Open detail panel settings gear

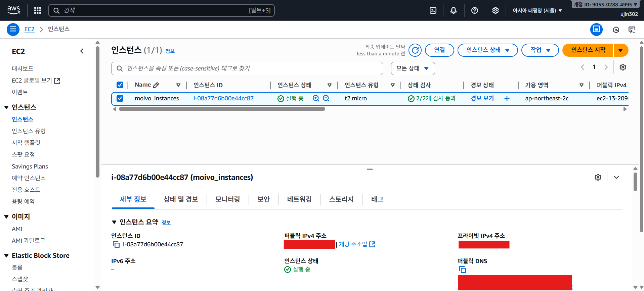pyautogui.click(x=598, y=177)
